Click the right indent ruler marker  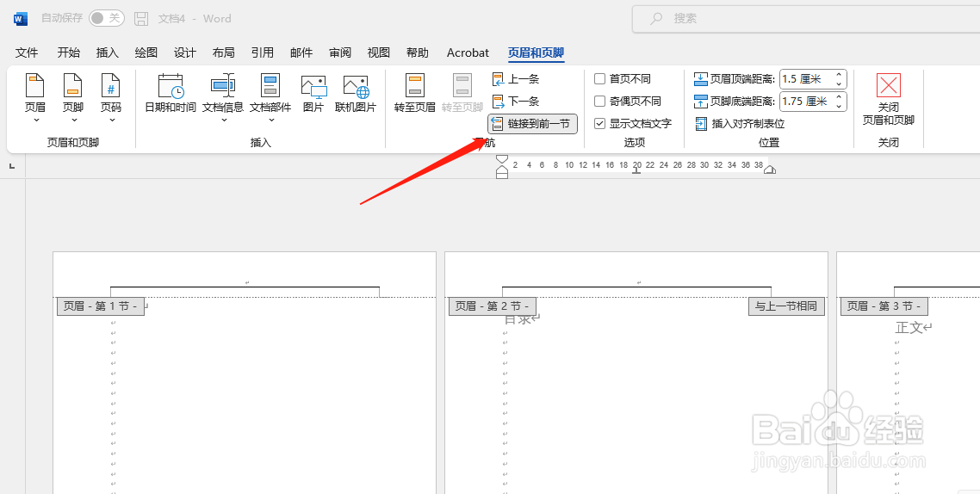pos(770,170)
